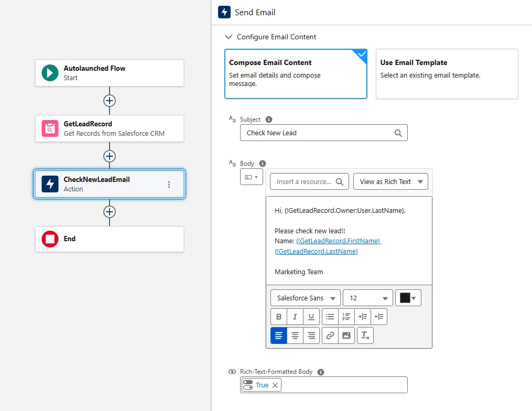Toggle bold formatting

[279, 317]
